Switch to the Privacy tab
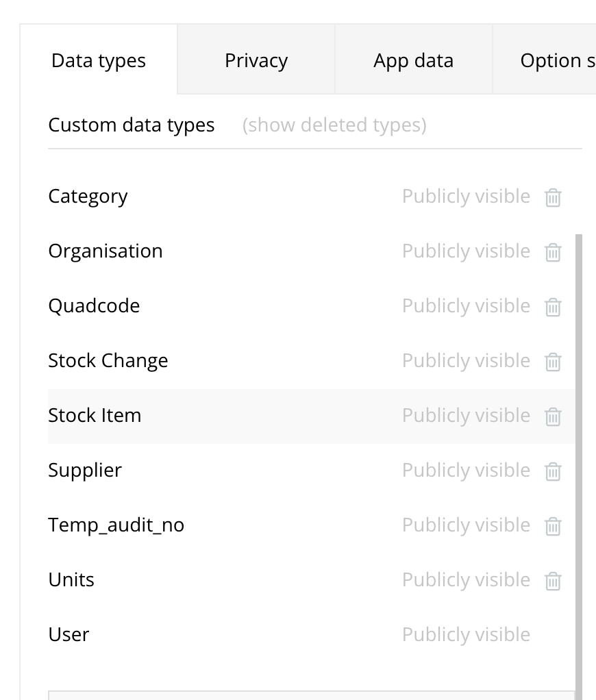This screenshot has height=700, width=596. (x=256, y=60)
